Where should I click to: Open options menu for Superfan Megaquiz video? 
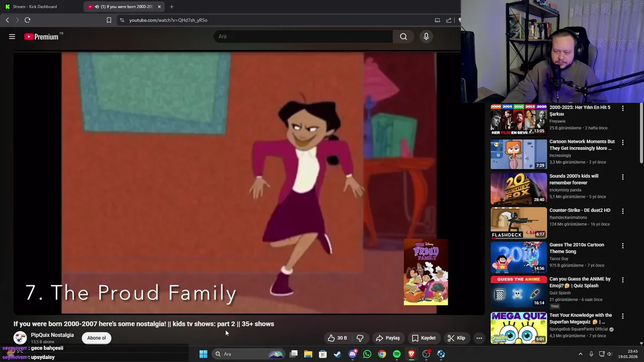[623, 316]
